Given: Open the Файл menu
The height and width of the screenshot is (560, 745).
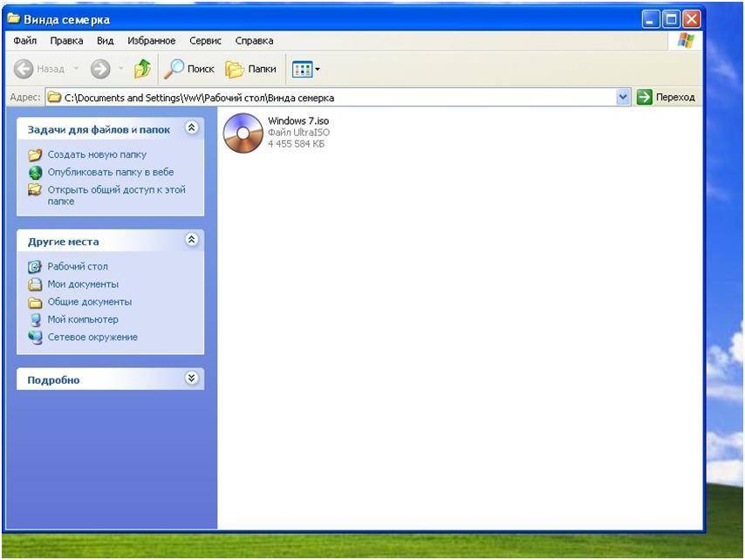Looking at the screenshot, I should click(25, 41).
